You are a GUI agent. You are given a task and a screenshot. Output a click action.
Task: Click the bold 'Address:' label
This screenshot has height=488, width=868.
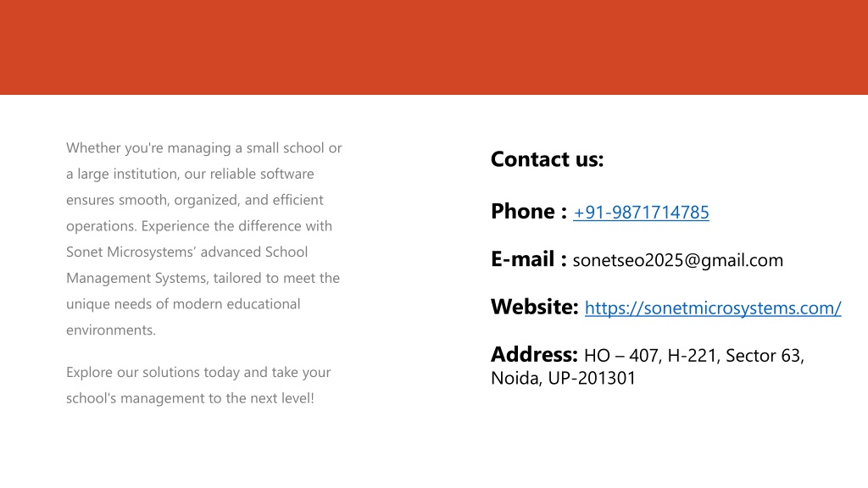pyautogui.click(x=534, y=354)
